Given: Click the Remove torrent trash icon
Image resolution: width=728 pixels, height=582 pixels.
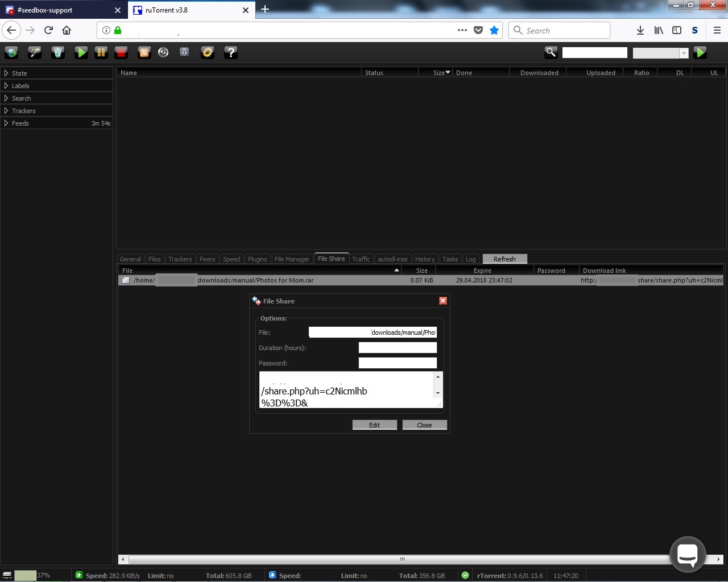Looking at the screenshot, I should pos(57,52).
